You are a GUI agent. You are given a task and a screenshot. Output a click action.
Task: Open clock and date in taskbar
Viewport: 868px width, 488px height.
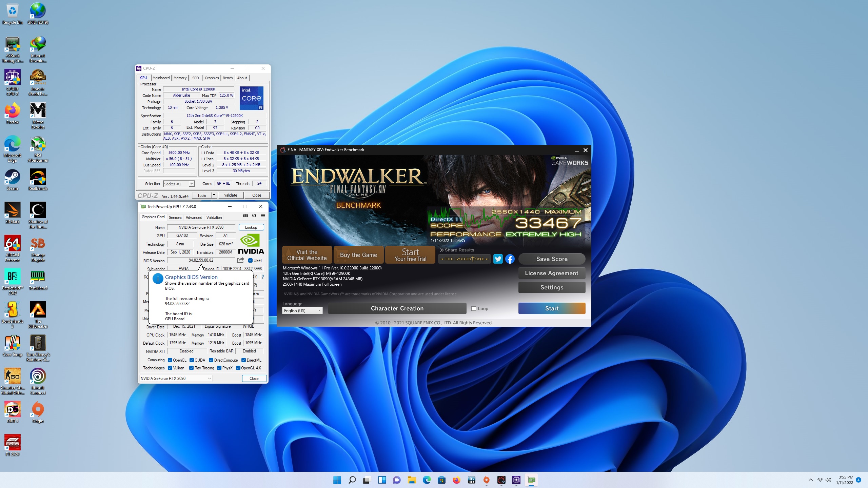point(845,480)
